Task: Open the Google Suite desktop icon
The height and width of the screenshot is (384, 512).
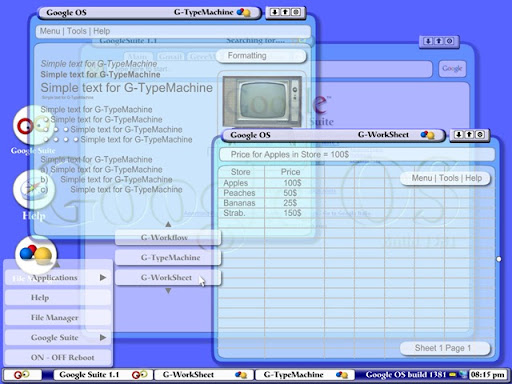Action: (x=33, y=126)
